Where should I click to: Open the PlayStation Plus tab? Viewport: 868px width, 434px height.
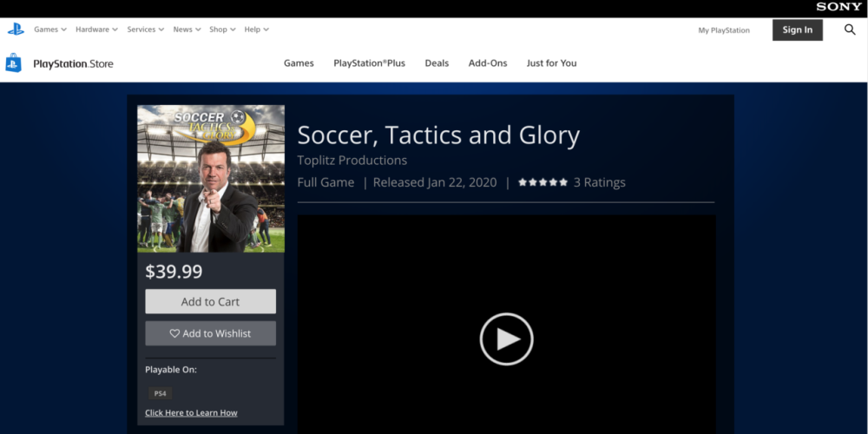click(369, 63)
